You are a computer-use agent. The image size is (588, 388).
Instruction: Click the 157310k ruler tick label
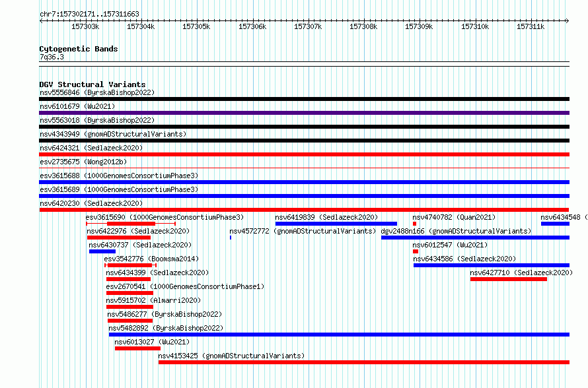[475, 26]
